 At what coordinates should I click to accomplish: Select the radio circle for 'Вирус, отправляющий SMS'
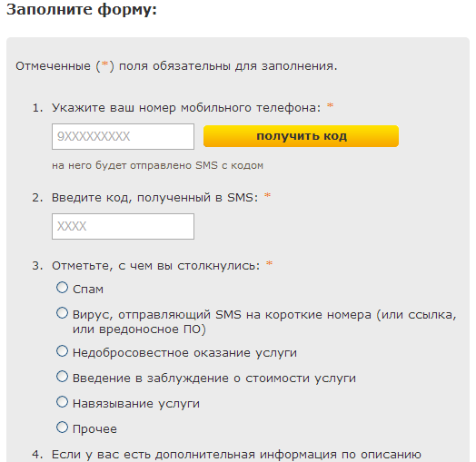coord(63,313)
